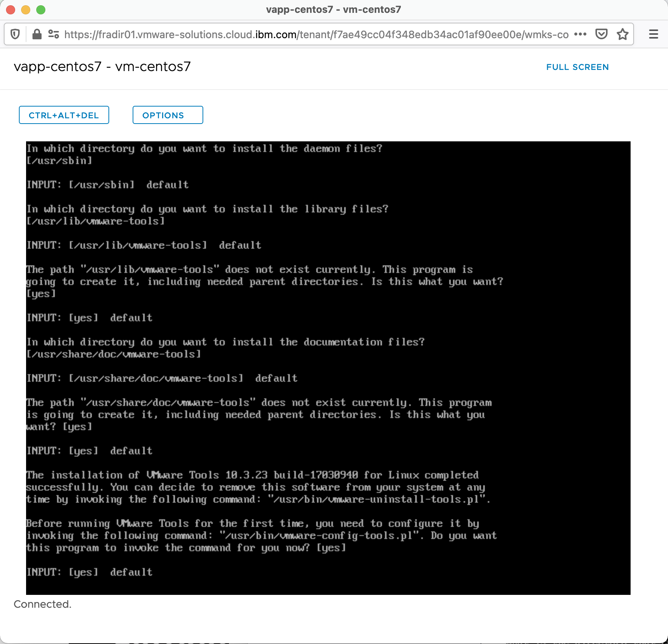Click the padlock site security icon

(x=37, y=34)
